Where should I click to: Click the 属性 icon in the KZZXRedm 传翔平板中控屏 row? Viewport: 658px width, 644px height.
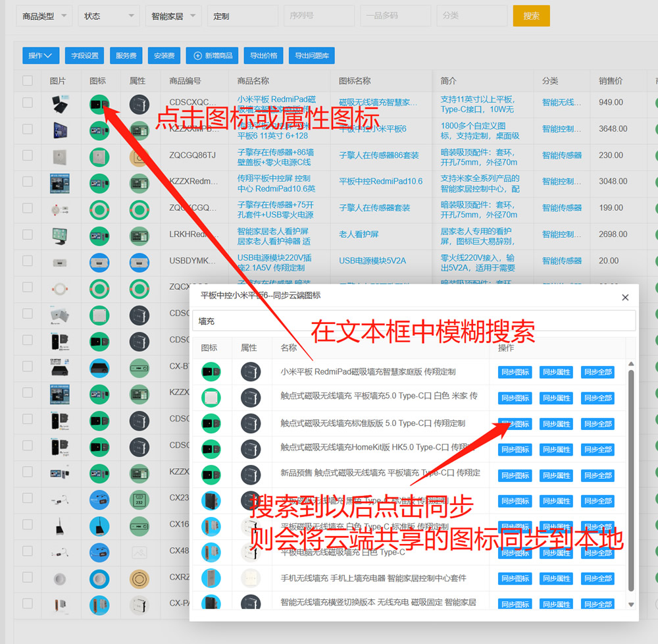[139, 182]
